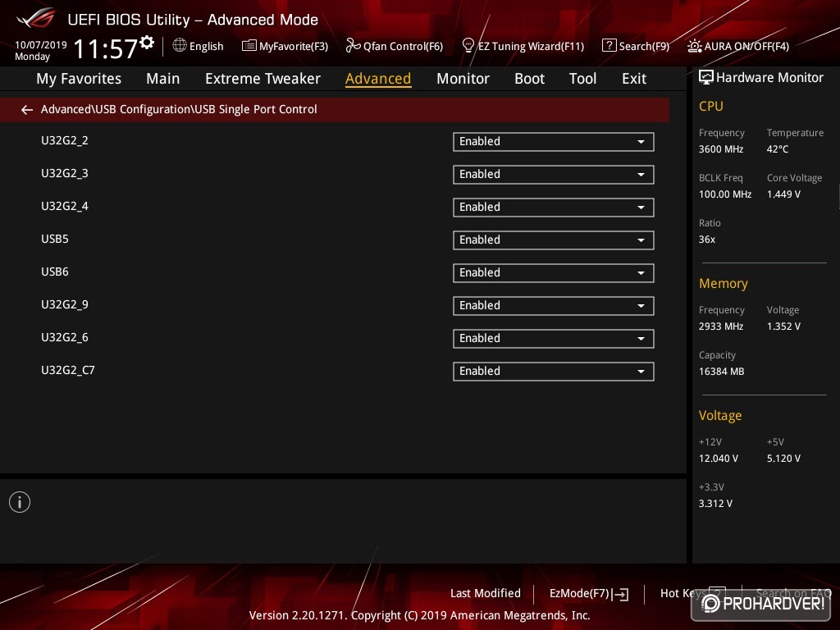Switch to the Main tab
The height and width of the screenshot is (630, 840).
click(x=163, y=79)
